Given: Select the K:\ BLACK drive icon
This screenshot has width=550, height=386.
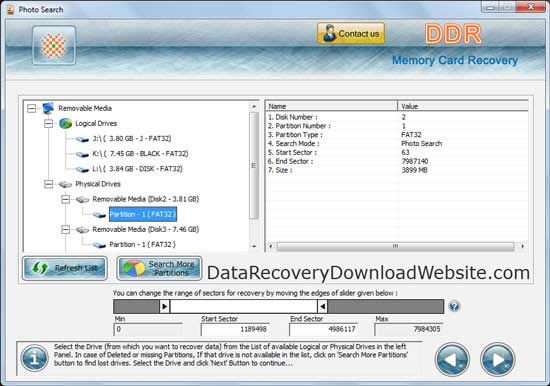Looking at the screenshot, I should click(82, 154).
